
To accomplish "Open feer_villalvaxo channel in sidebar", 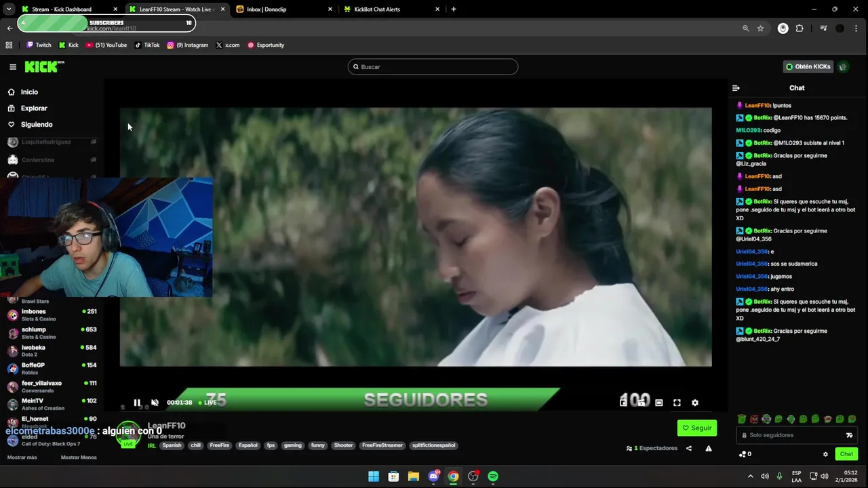I will [52, 386].
